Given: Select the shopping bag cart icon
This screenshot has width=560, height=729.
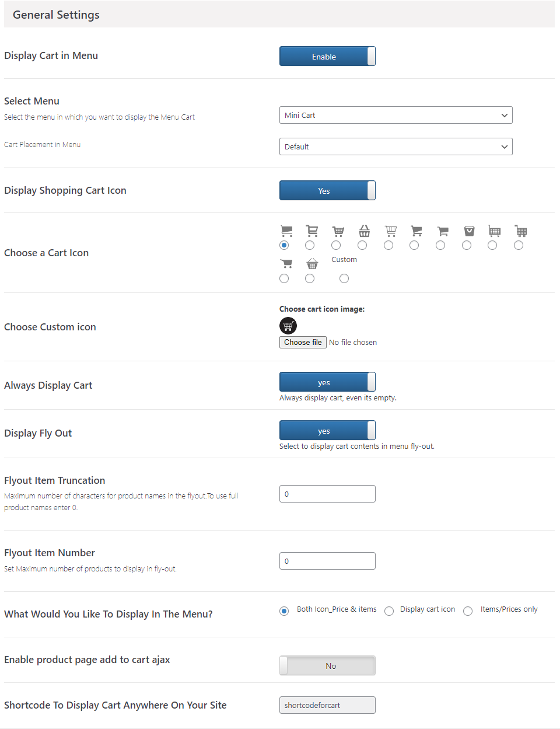Looking at the screenshot, I should [x=467, y=245].
